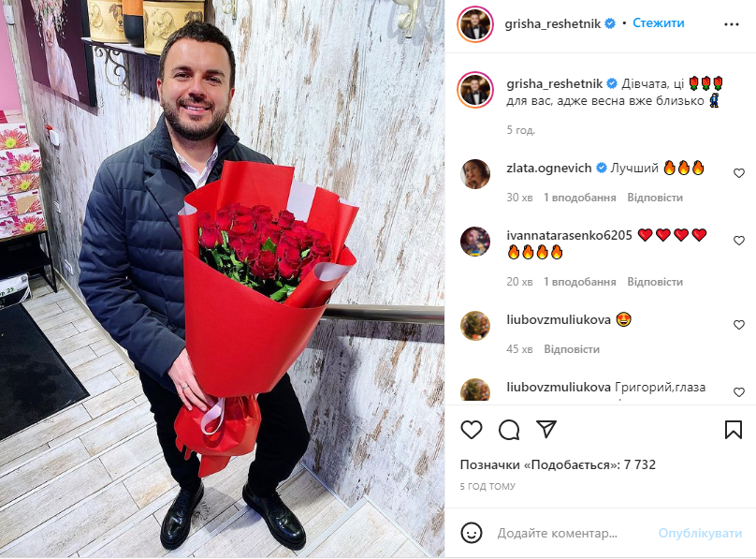The height and width of the screenshot is (559, 756).
Task: Like ivannatarasenko6205's comment
Action: 738,241
